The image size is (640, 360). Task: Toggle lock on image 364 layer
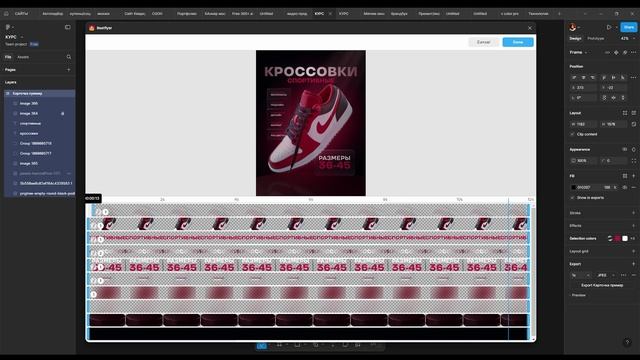click(63, 113)
